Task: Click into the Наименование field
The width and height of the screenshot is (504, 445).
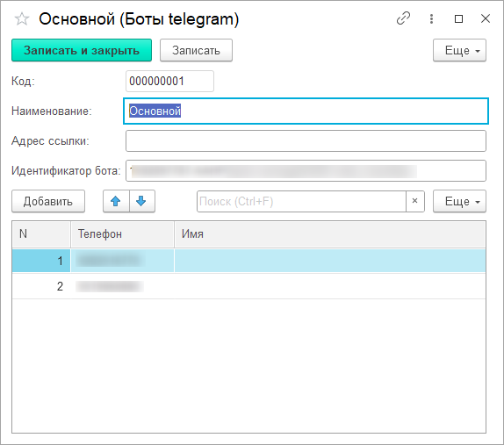Action: click(x=306, y=111)
